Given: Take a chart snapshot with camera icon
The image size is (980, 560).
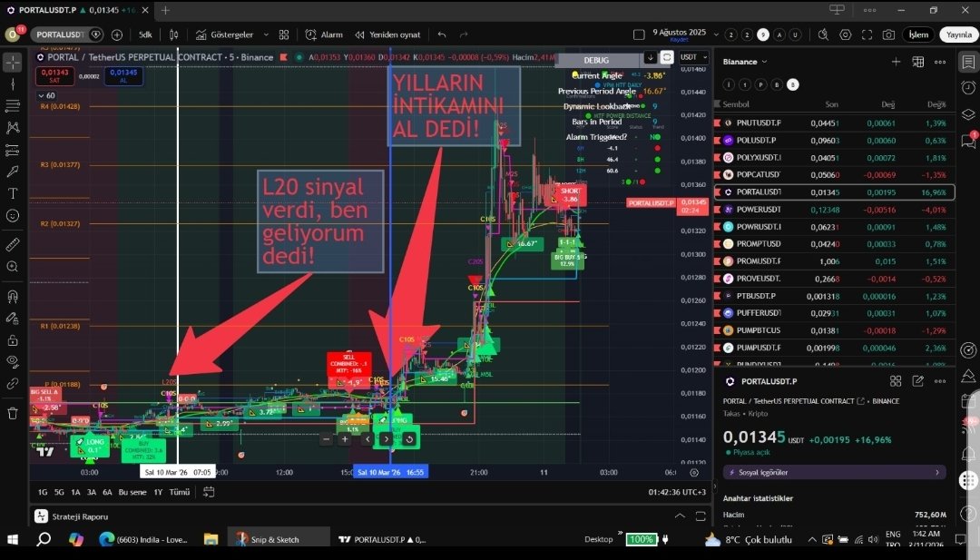Looking at the screenshot, I should 888,34.
